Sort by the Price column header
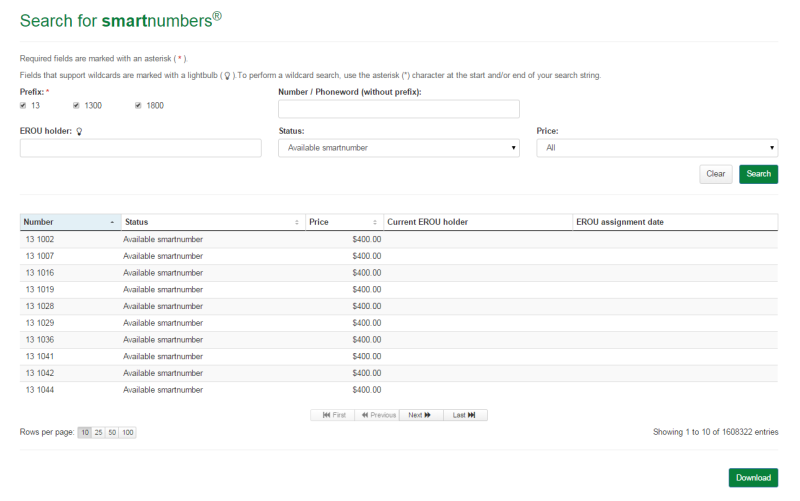800x501 pixels. tap(344, 222)
